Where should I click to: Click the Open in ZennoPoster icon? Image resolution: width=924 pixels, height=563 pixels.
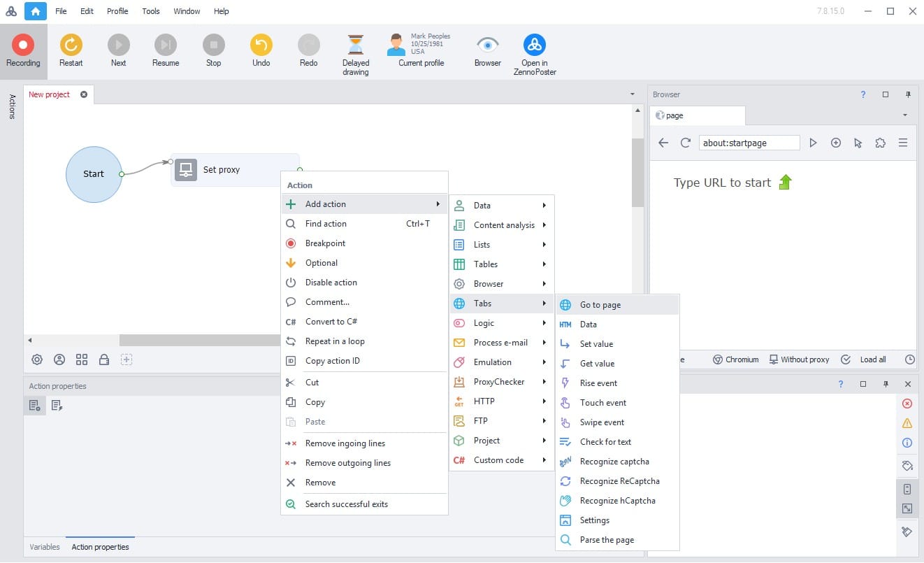tap(534, 46)
